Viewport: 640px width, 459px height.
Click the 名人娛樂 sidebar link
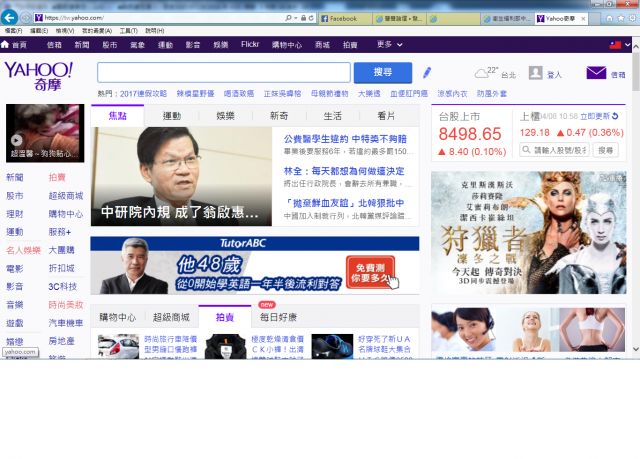23,250
